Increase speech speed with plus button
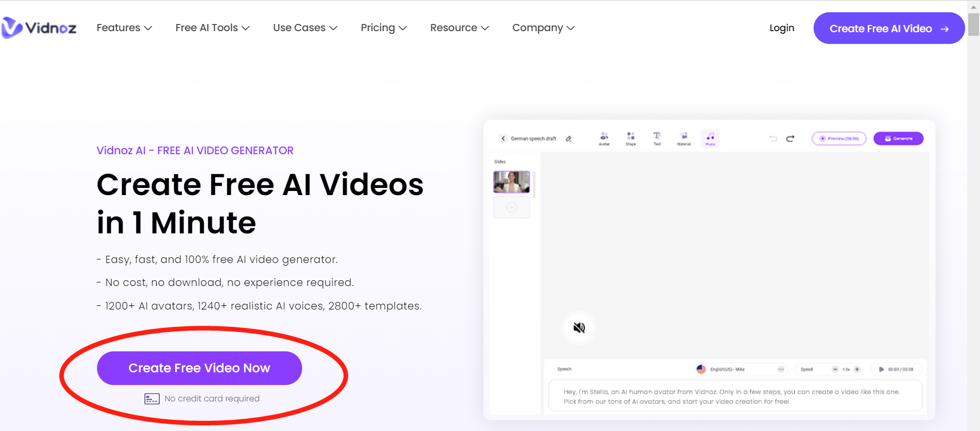This screenshot has width=980, height=431. 857,369
